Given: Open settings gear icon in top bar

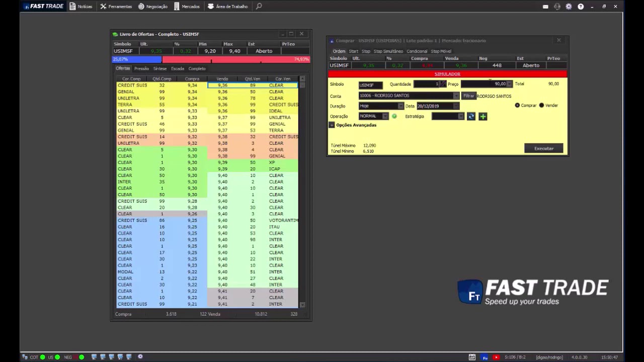Looking at the screenshot, I should pos(569,7).
